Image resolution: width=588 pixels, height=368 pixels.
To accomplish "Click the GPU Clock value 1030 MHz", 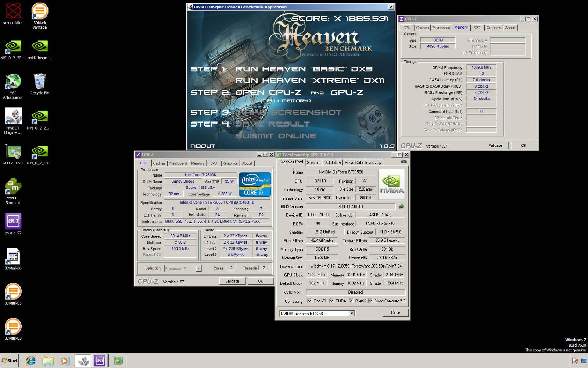I will (317, 275).
